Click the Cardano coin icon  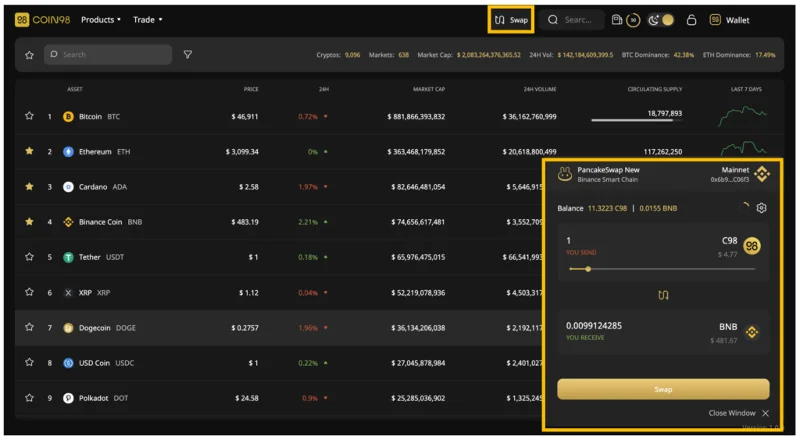coord(68,187)
